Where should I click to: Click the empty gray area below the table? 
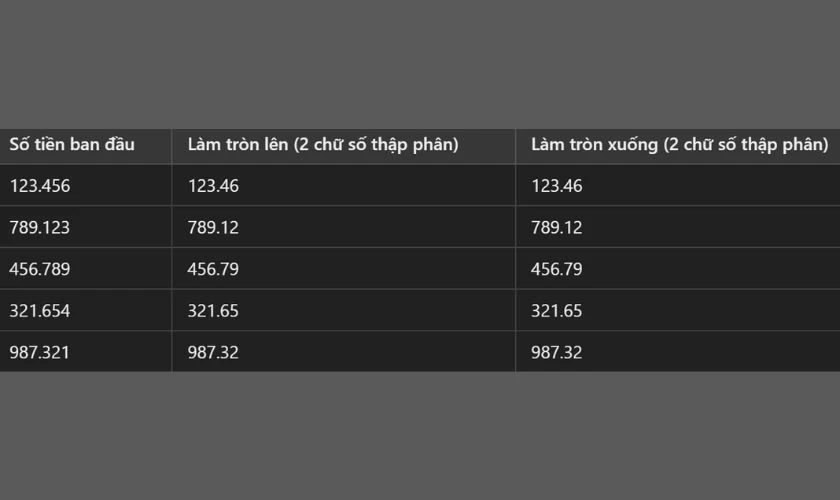click(x=420, y=437)
